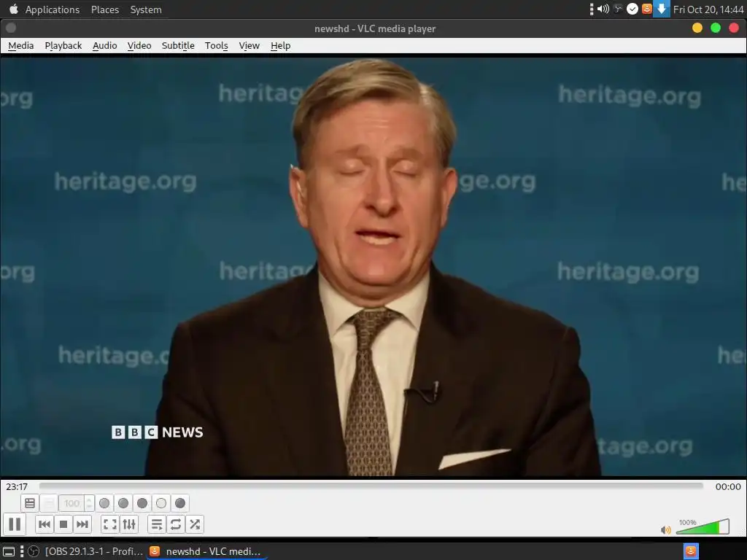Viewport: 747px width, 560px height.
Task: Open extended settings and effects panel
Action: [129, 524]
